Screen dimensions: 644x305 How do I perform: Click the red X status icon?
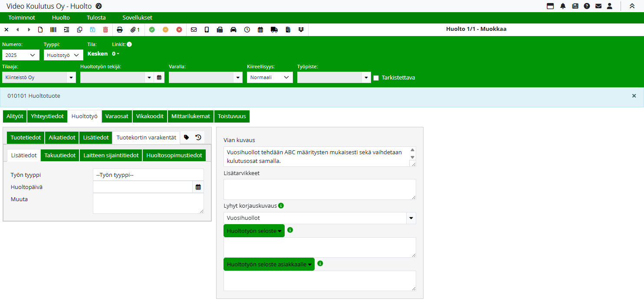(x=179, y=30)
